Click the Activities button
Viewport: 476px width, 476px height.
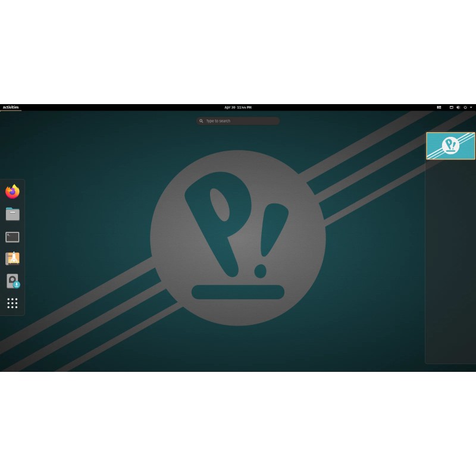click(11, 108)
